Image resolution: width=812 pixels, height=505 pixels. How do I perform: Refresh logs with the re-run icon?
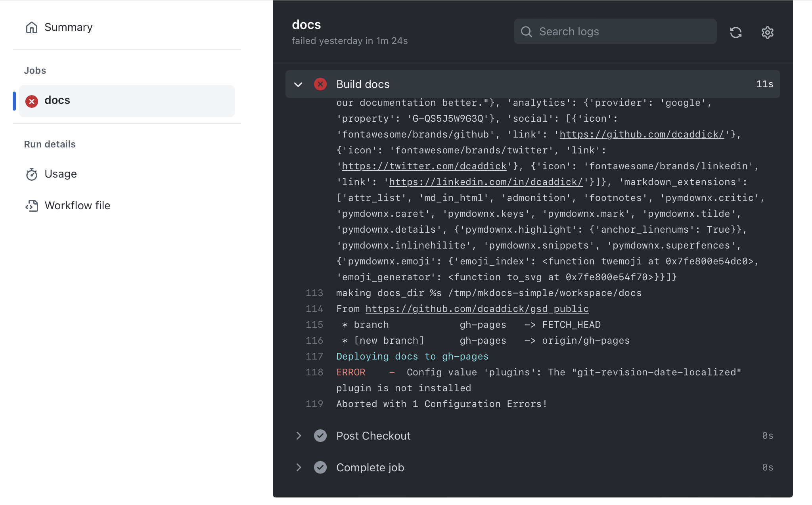tap(736, 32)
